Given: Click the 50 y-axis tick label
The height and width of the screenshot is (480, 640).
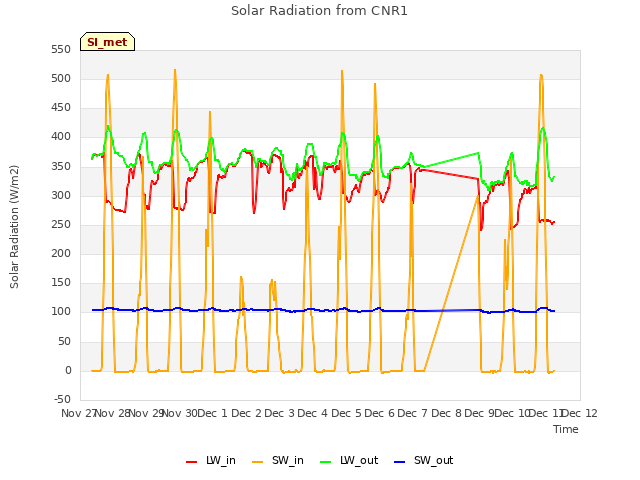Looking at the screenshot, I should 64,341.
